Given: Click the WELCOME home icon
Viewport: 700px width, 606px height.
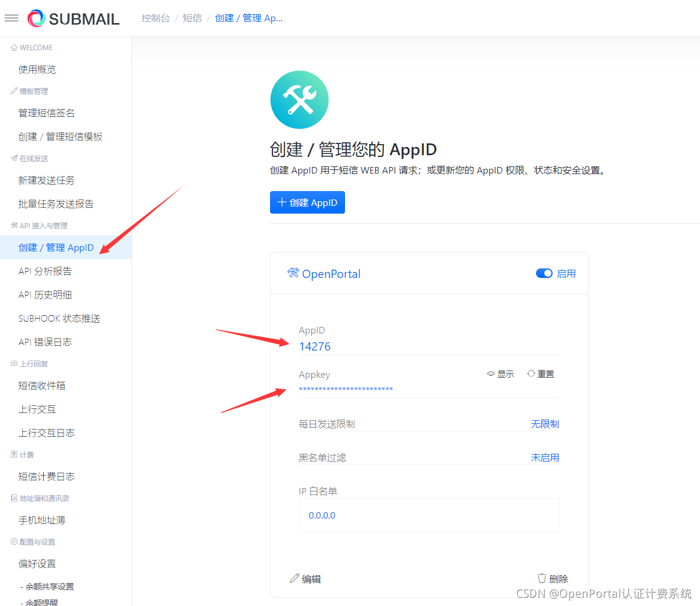Looking at the screenshot, I should click(14, 47).
